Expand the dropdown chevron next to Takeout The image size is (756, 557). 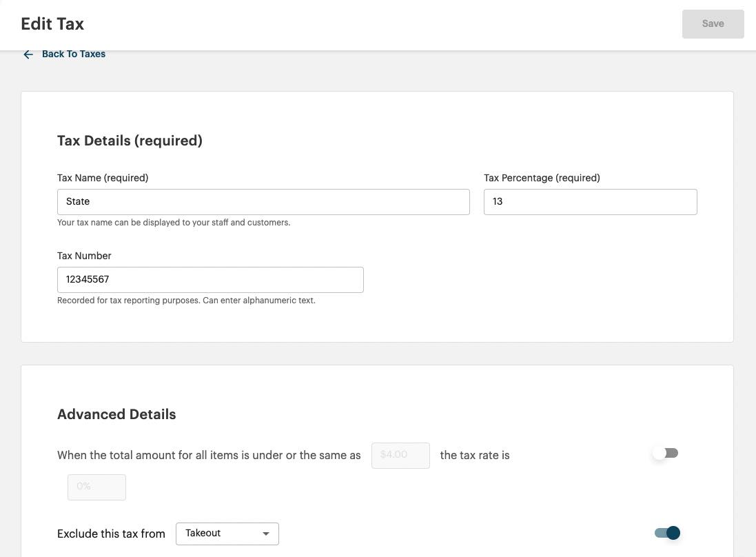266,533
